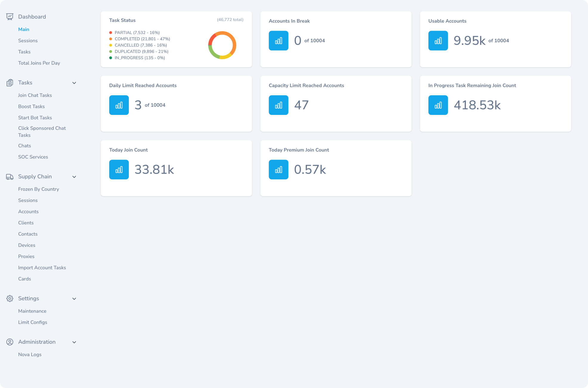The width and height of the screenshot is (588, 388).
Task: Open Frozen By Country page
Action: pyautogui.click(x=38, y=189)
